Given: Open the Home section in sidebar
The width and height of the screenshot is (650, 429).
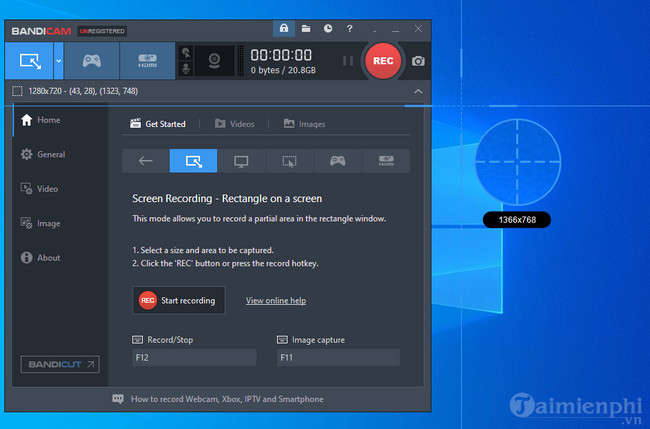Looking at the screenshot, I should (x=41, y=120).
